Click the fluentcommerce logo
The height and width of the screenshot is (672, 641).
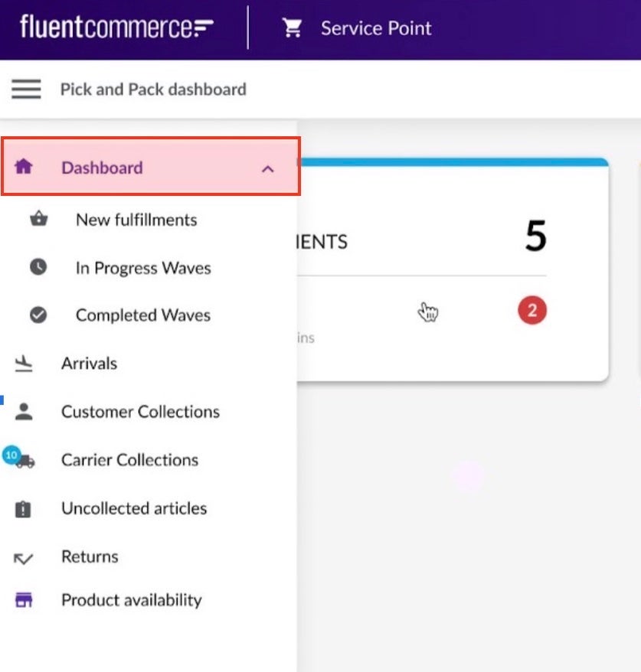click(116, 28)
